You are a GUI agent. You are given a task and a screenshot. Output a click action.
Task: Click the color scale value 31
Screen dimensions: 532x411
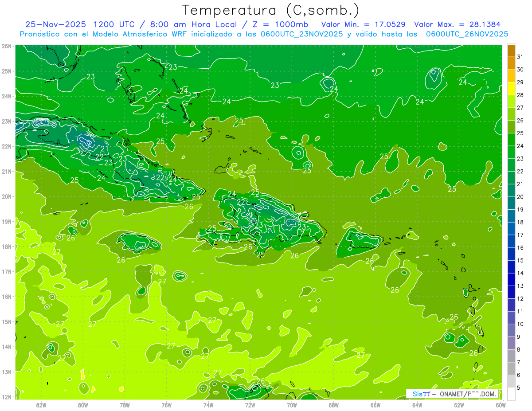(x=520, y=57)
